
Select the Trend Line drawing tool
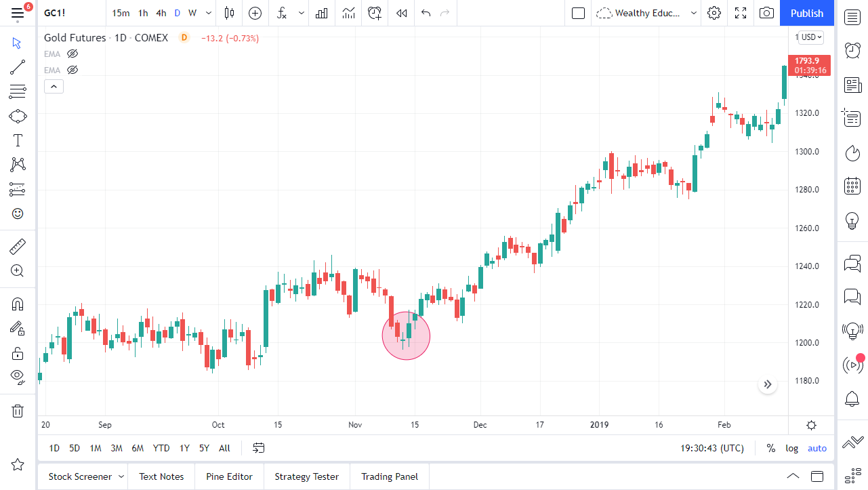(18, 67)
